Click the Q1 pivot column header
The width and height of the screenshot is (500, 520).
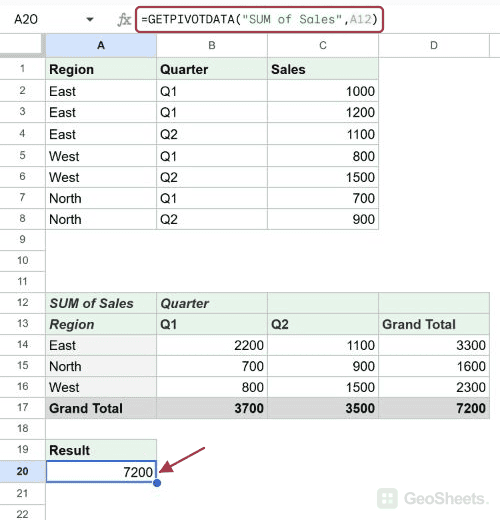[212, 324]
